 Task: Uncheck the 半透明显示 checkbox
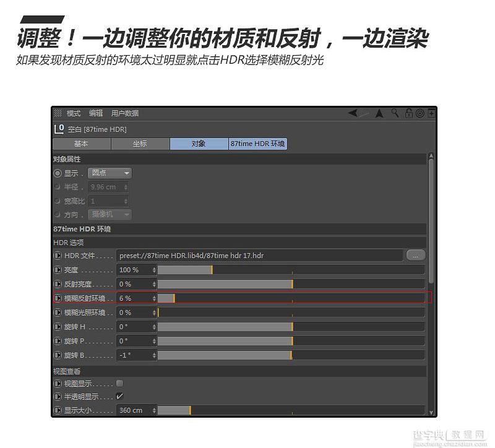[119, 396]
